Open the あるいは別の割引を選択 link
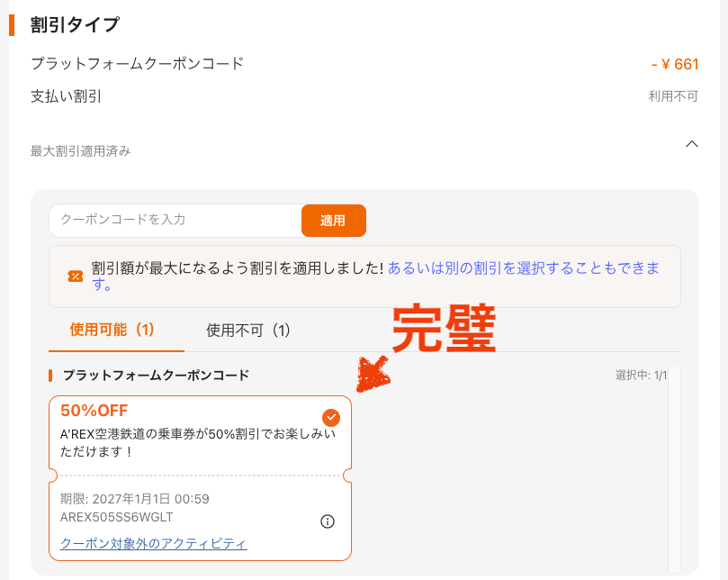The width and height of the screenshot is (728, 580). pyautogui.click(x=523, y=268)
